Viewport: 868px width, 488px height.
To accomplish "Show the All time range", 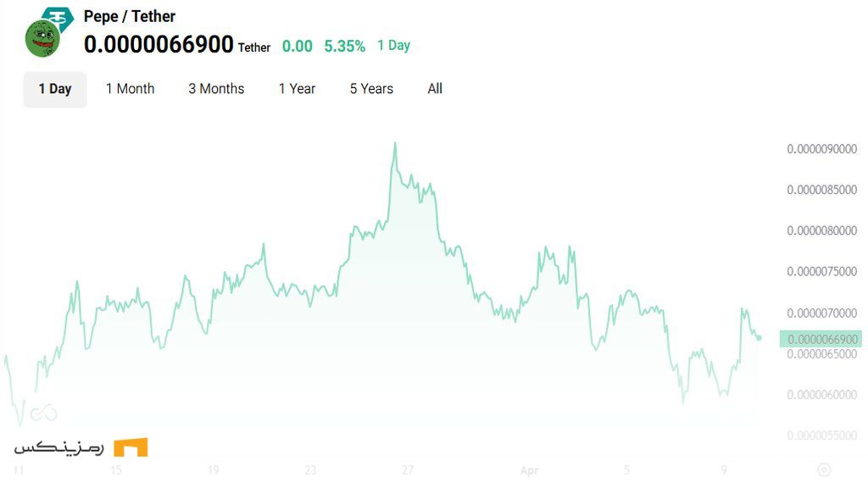I will tap(435, 89).
